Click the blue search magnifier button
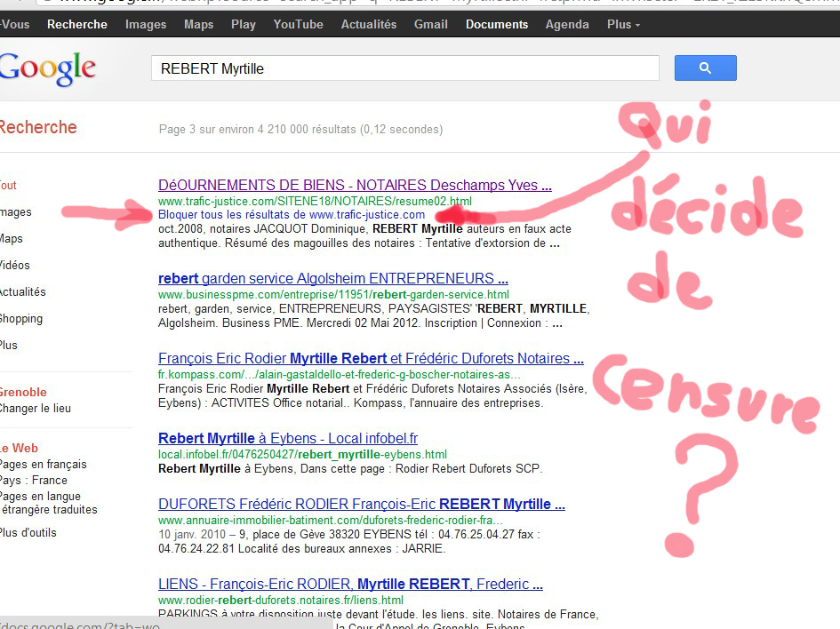 click(x=705, y=68)
